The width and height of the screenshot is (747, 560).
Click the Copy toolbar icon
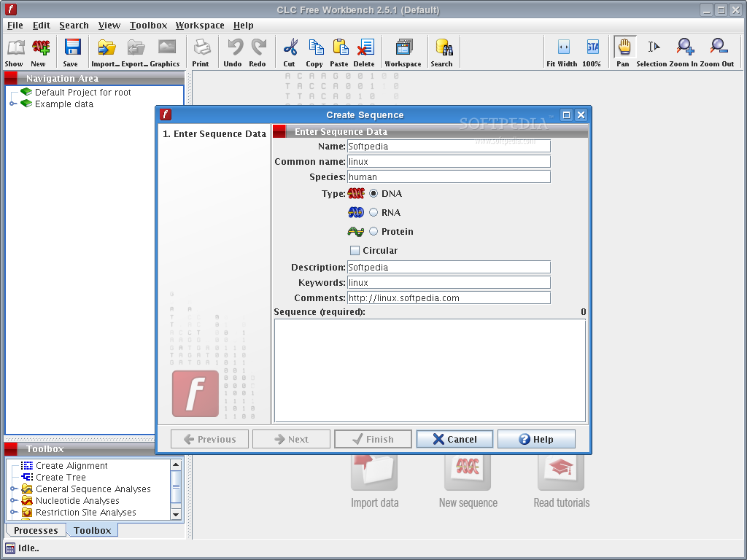coord(315,48)
